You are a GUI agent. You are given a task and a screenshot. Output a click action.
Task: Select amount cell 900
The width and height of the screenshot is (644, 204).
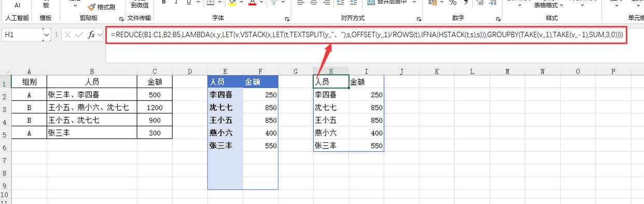(155, 120)
